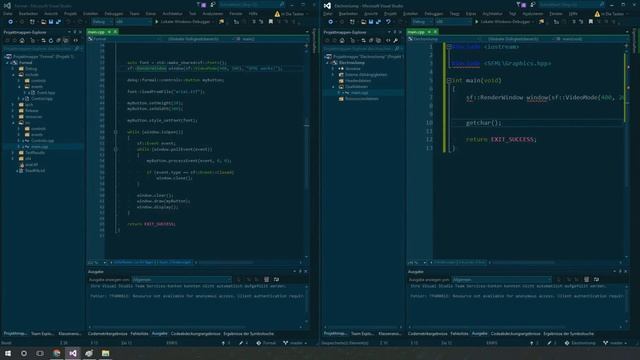
Task: Open the Globaler Gültigkeitsbereich dropdown in the left editor
Action: click(x=197, y=39)
